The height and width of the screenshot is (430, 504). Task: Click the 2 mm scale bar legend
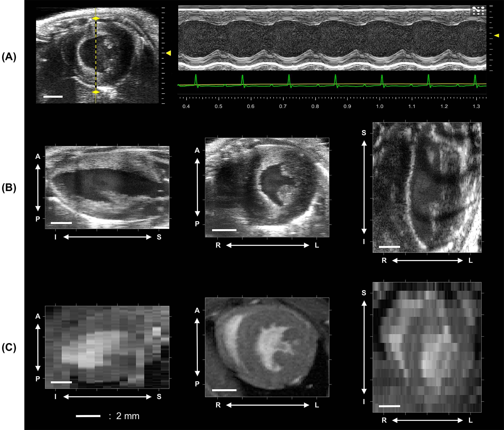pyautogui.click(x=88, y=416)
